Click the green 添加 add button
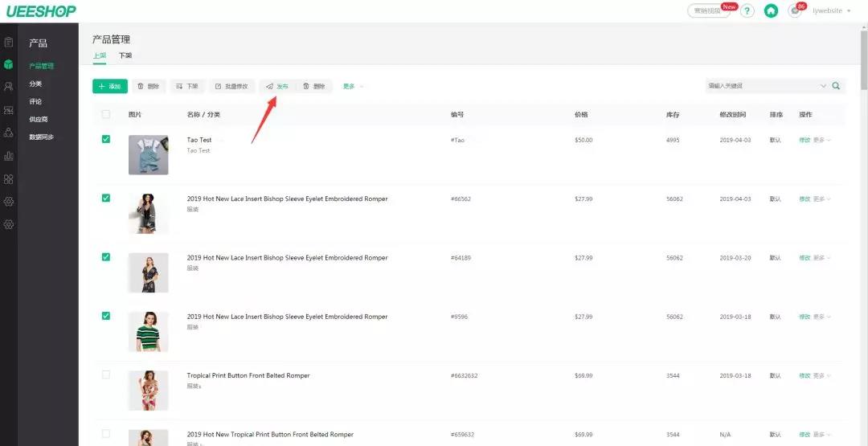Screen dimensions: 868x446 [109, 86]
